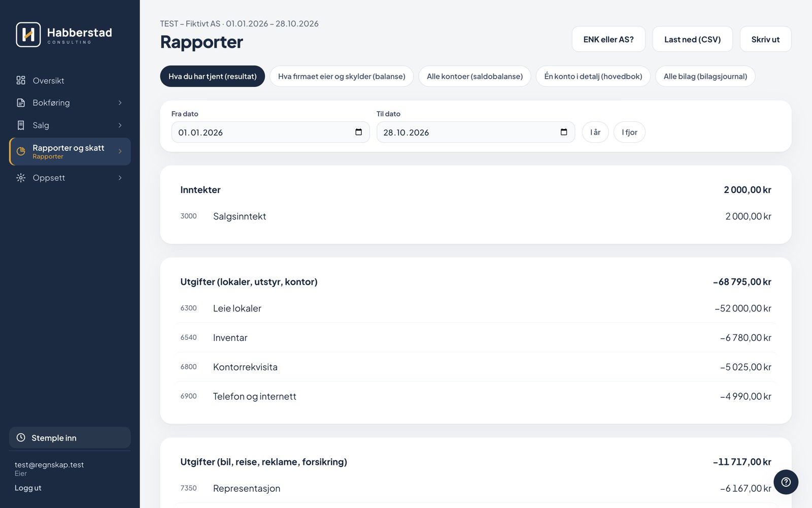This screenshot has height=508, width=812.
Task: Open the help question mark button
Action: coord(786,482)
